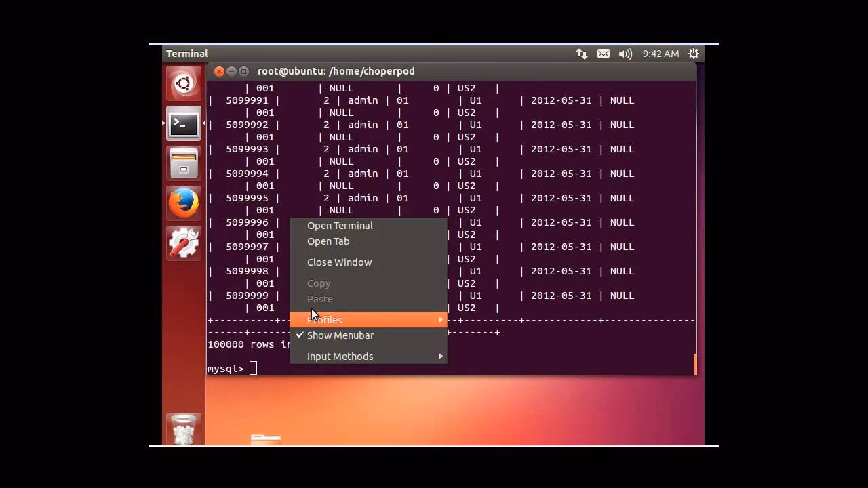Open the Profiles submenu
This screenshot has height=488, width=868.
[368, 320]
